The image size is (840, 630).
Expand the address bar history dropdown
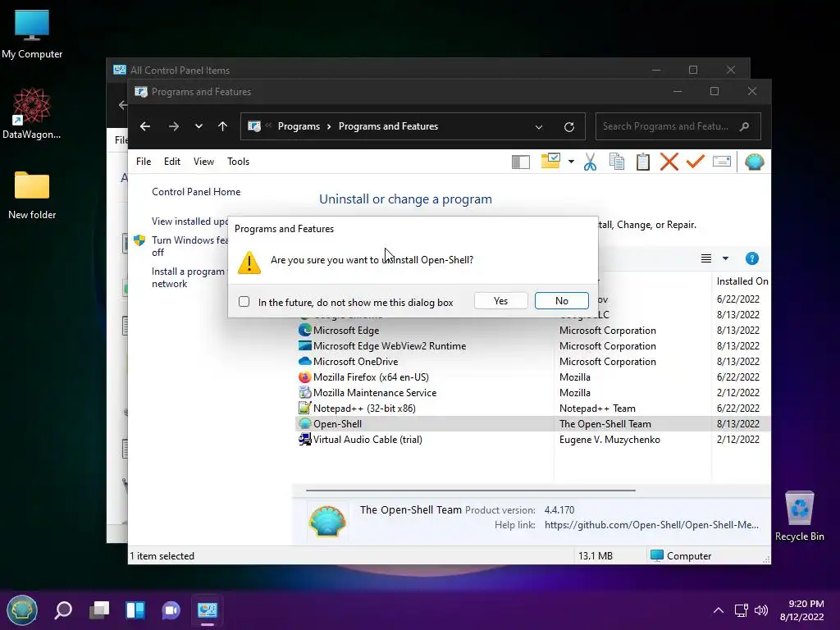click(x=539, y=127)
